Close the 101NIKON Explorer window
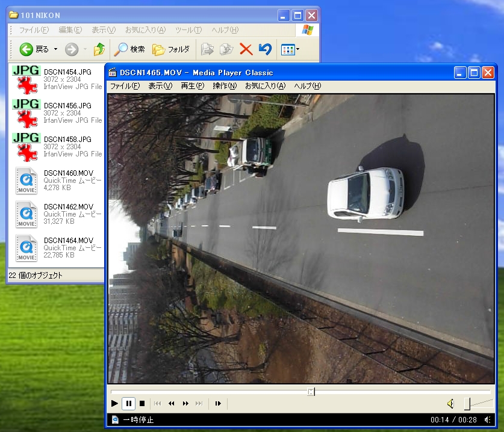This screenshot has height=432, width=504. (311, 16)
